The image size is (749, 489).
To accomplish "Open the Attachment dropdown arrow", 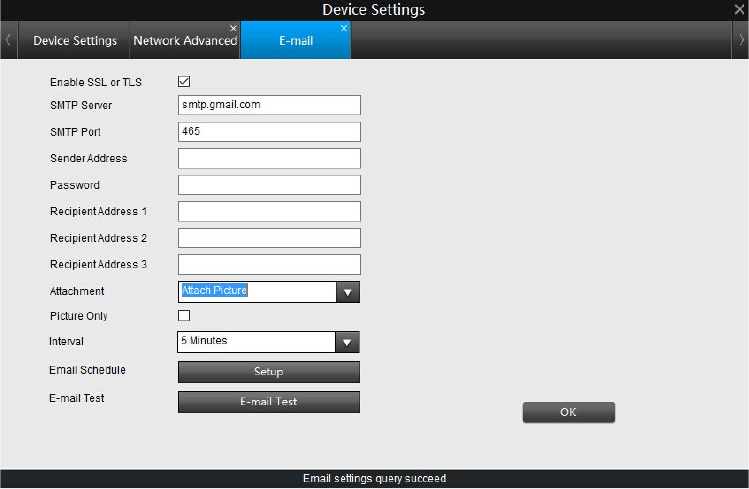I will click(x=348, y=292).
